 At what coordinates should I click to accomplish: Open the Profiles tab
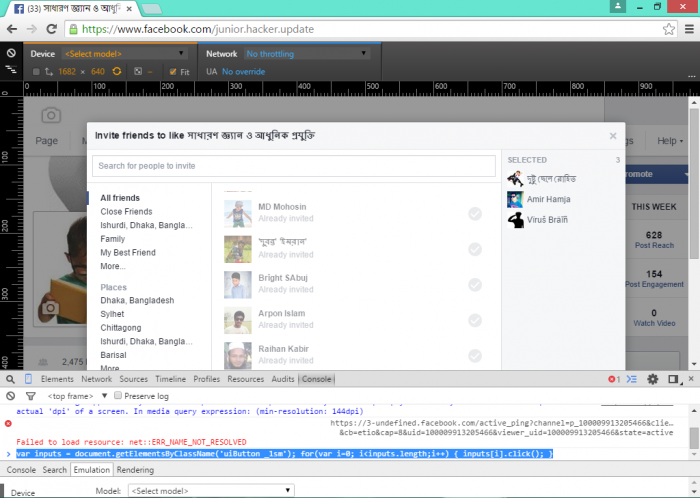207,379
